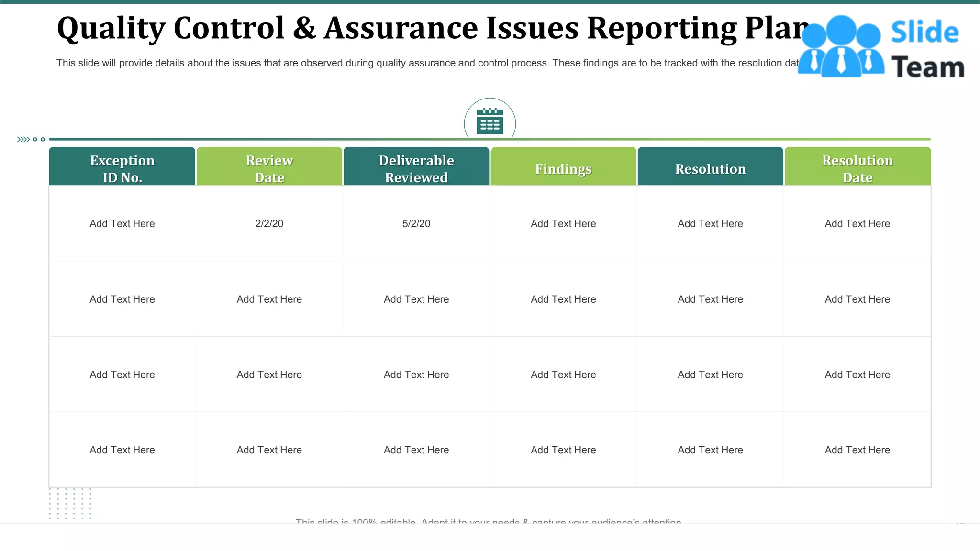Click the SlideTeam people logo icon
980x551 pixels.
coord(841,47)
